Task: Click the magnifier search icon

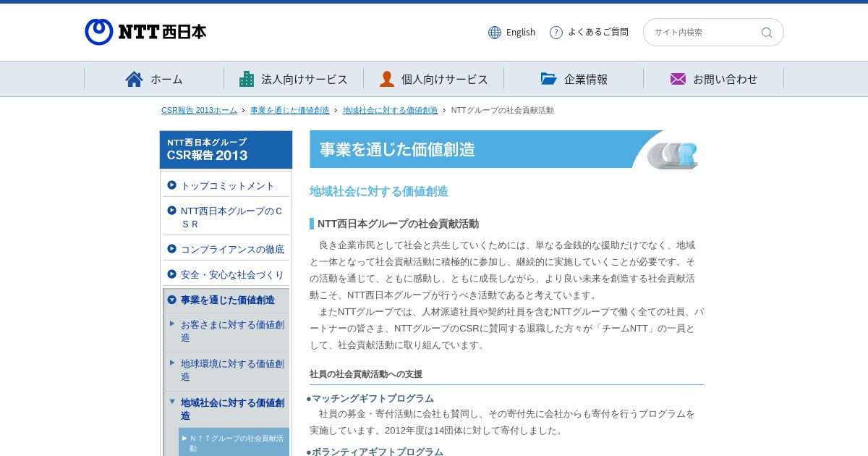Action: click(767, 33)
